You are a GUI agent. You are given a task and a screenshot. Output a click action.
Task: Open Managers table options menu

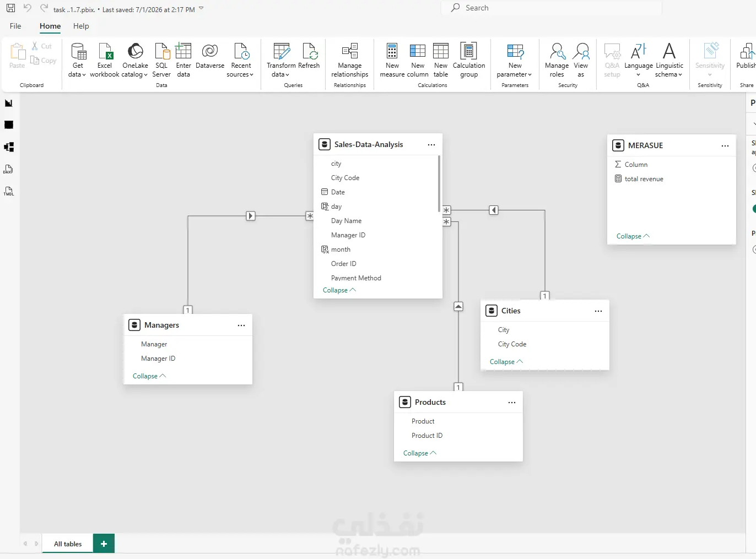pyautogui.click(x=241, y=325)
